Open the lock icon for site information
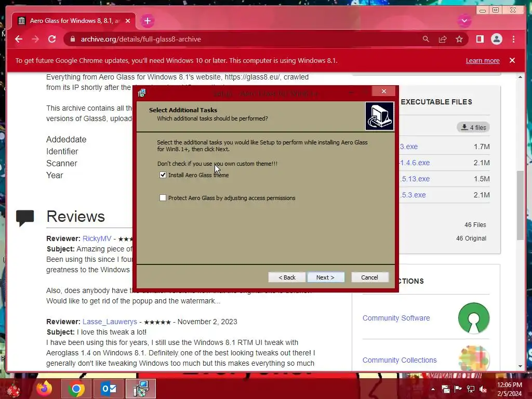This screenshot has width=532, height=399. [72, 39]
